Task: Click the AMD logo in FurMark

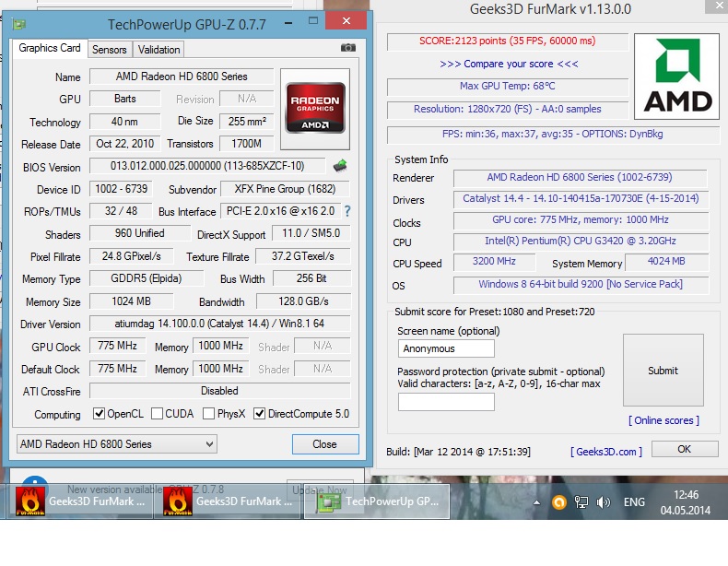Action: pos(677,77)
